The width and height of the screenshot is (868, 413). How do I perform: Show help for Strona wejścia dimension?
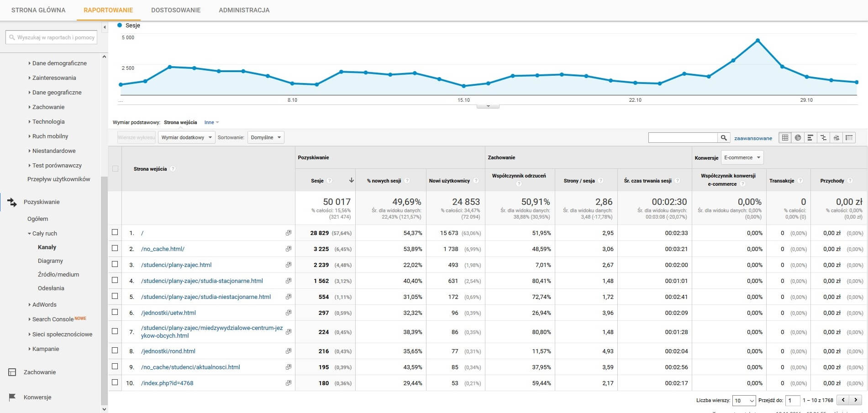pyautogui.click(x=173, y=169)
